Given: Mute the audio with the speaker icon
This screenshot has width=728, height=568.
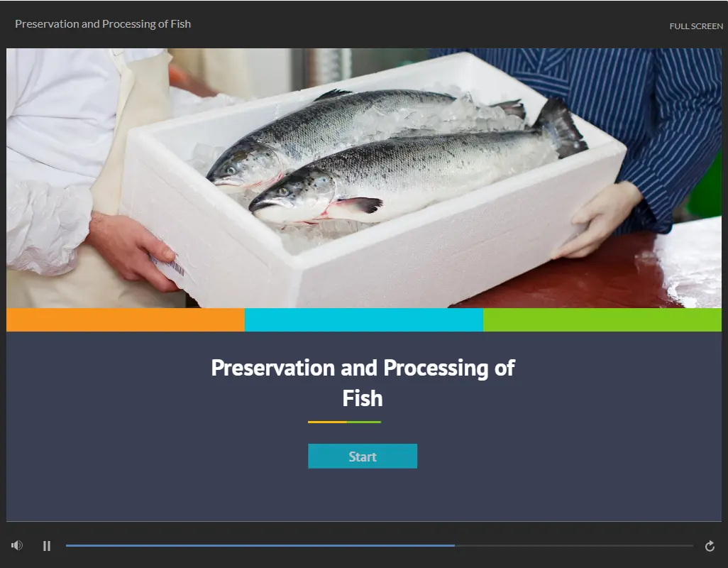Looking at the screenshot, I should click(17, 545).
